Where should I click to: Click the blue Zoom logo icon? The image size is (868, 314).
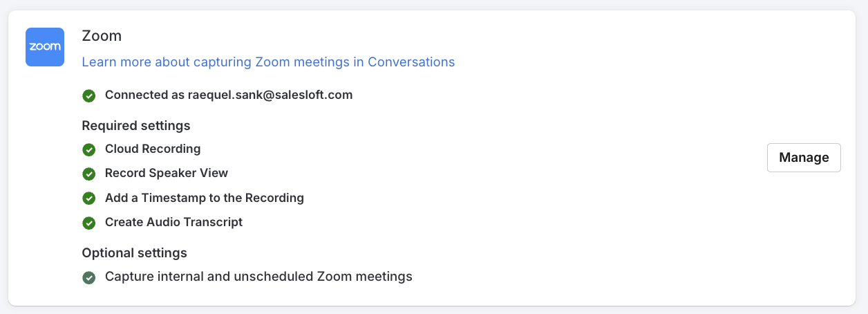tap(45, 47)
